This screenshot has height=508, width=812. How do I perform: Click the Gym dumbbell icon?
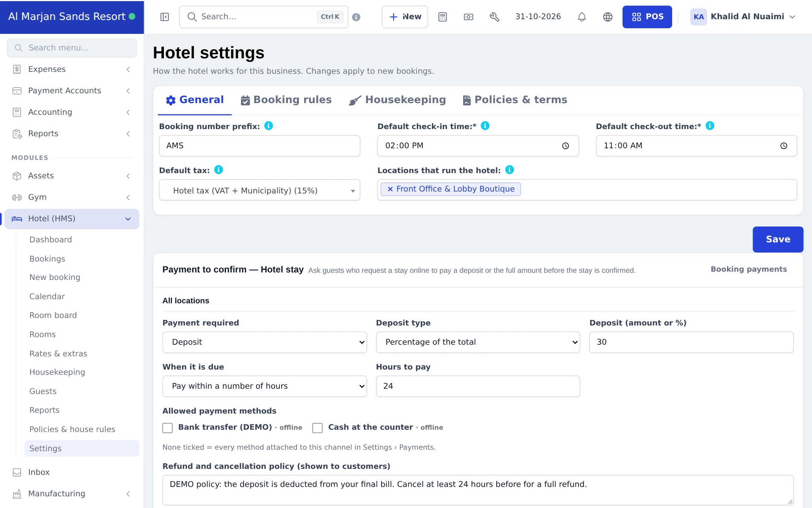coord(17,197)
